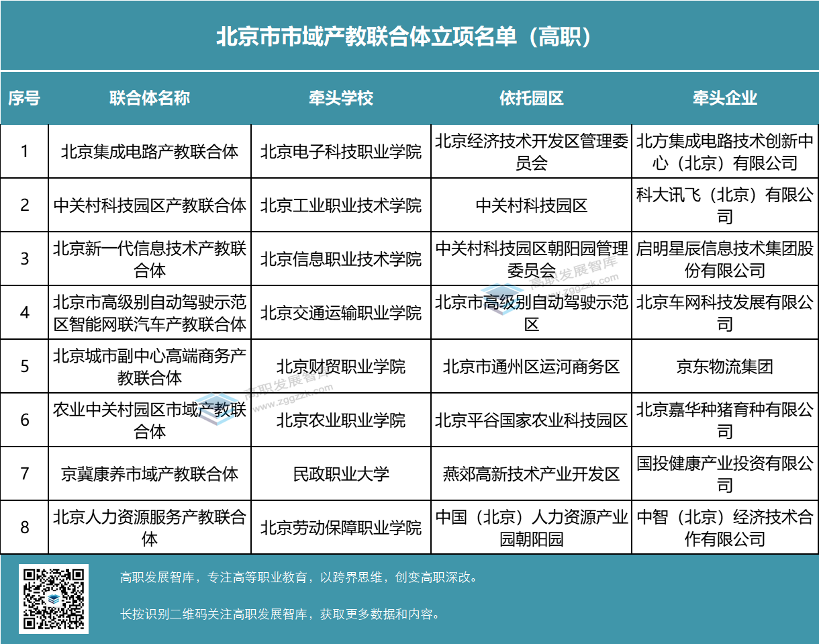
Task: Click the cell 北京交通运输职业学院
Action: click(x=340, y=313)
